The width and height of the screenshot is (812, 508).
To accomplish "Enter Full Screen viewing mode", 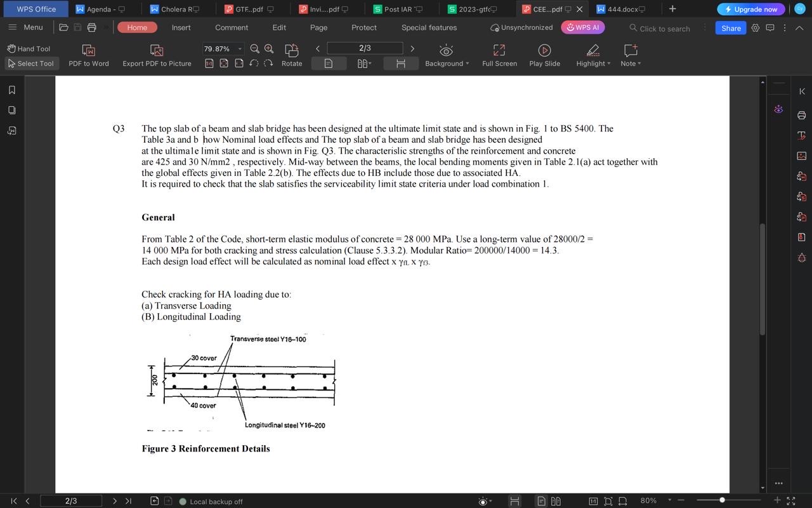I will pos(499,56).
